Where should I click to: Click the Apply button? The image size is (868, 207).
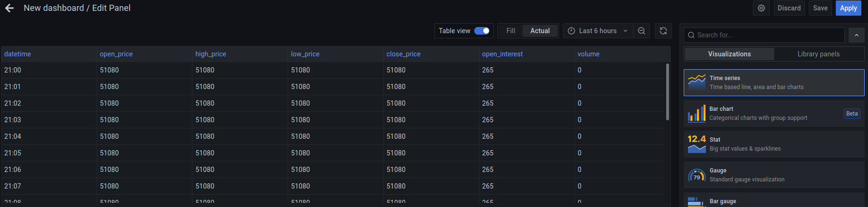coord(849,8)
